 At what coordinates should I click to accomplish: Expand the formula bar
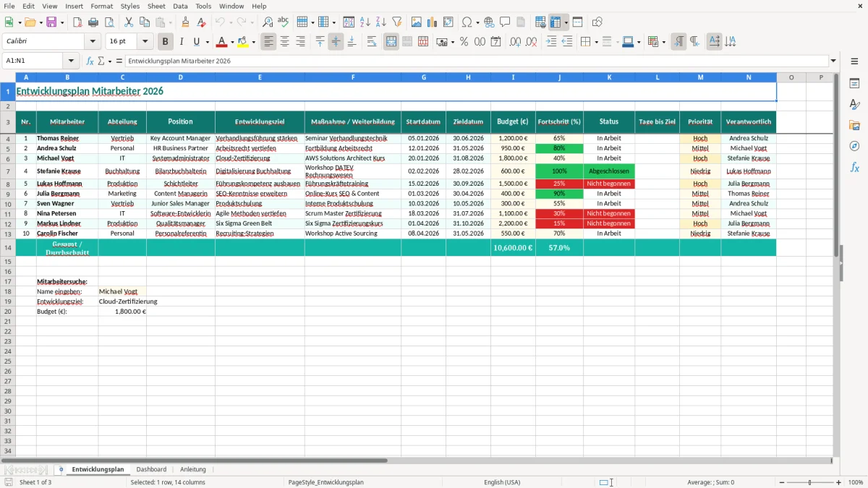pyautogui.click(x=833, y=61)
